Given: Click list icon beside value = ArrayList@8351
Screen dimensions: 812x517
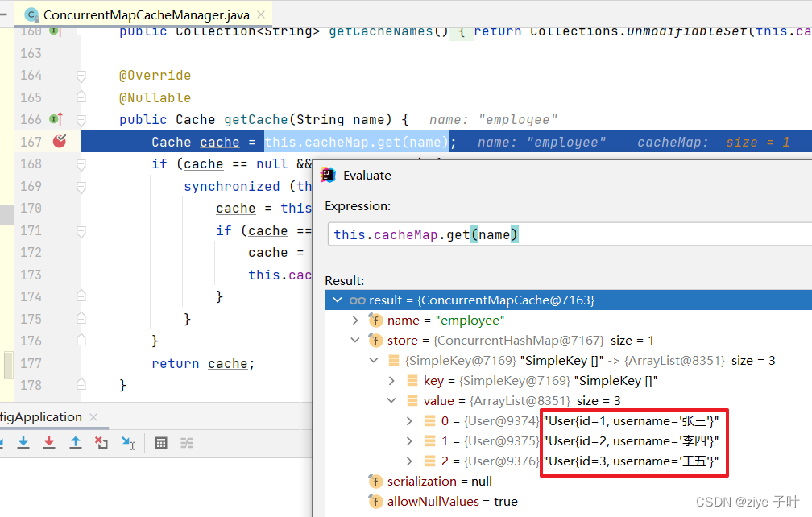Looking at the screenshot, I should (x=412, y=400).
